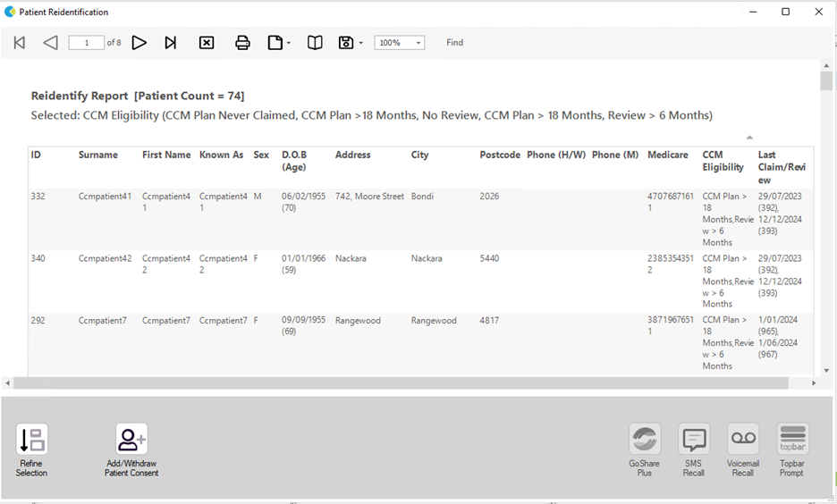This screenshot has height=504, width=837.
Task: Jump to last report page
Action: (x=170, y=43)
